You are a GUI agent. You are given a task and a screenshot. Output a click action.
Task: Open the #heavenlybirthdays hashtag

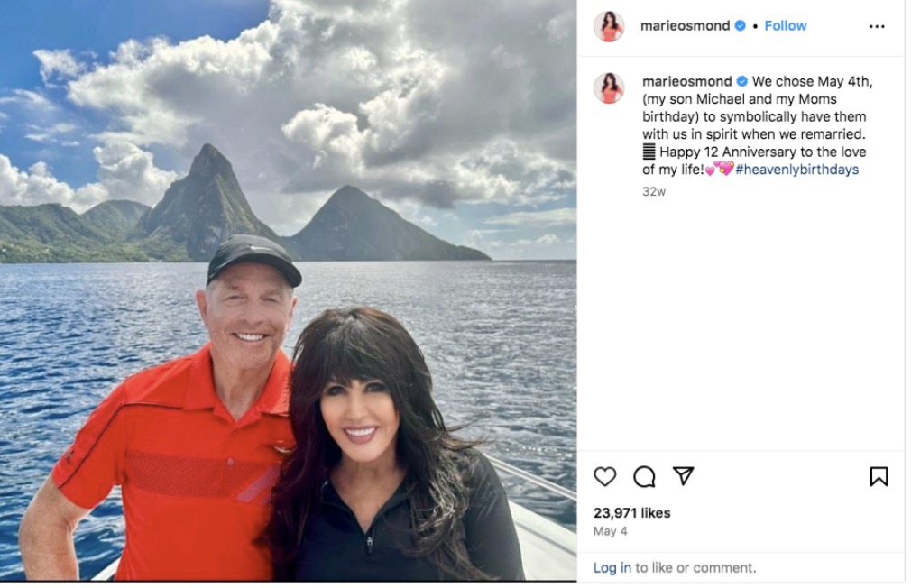coord(796,170)
